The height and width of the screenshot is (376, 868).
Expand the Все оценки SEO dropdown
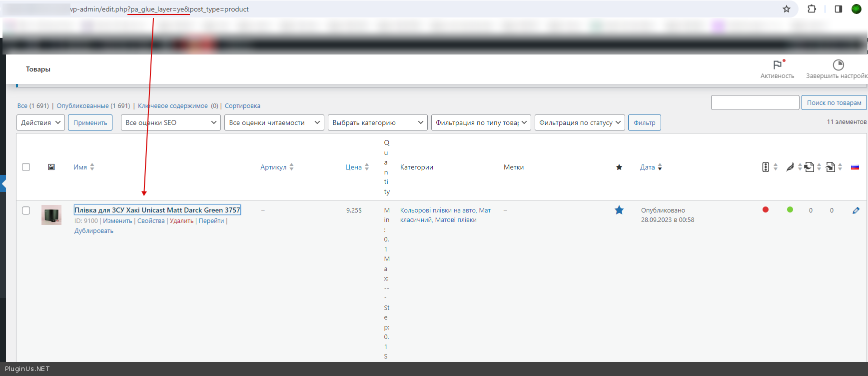(x=170, y=122)
